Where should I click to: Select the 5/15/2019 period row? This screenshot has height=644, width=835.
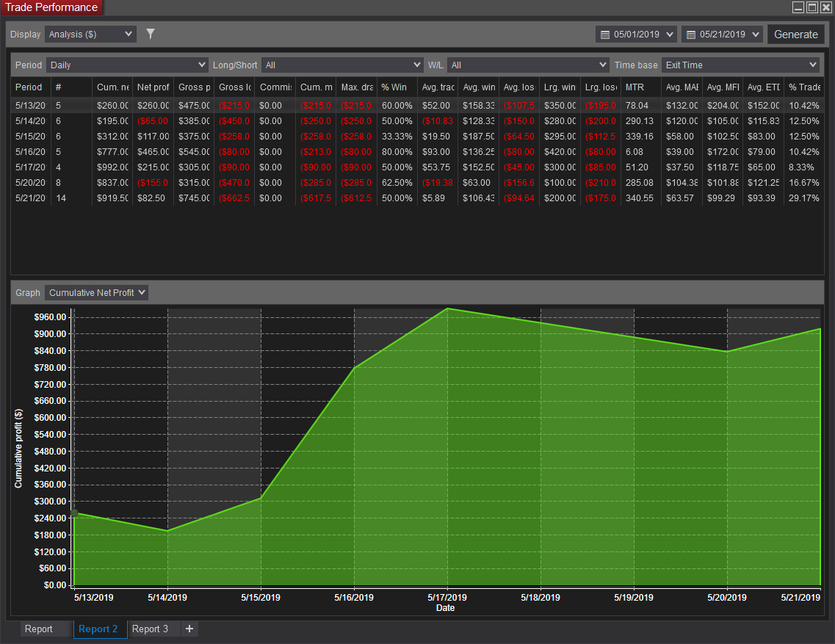click(417, 137)
